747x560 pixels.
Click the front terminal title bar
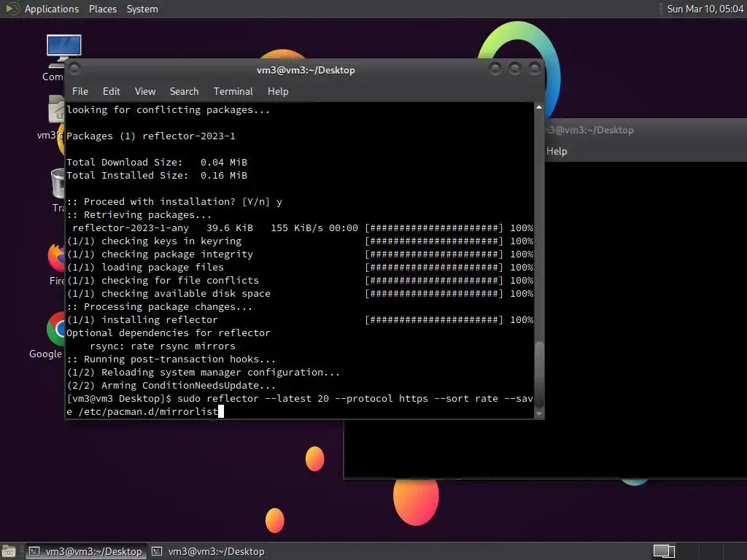click(x=306, y=70)
